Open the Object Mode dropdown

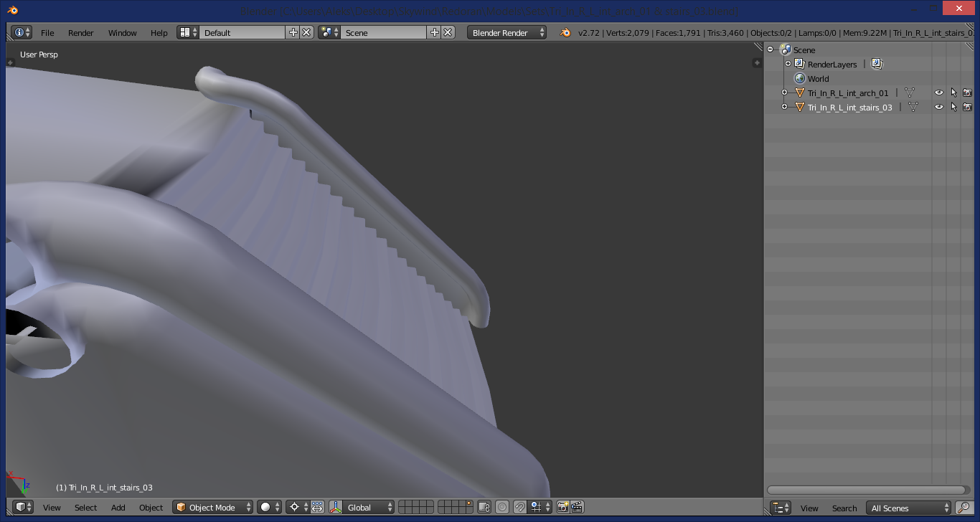(x=214, y=507)
